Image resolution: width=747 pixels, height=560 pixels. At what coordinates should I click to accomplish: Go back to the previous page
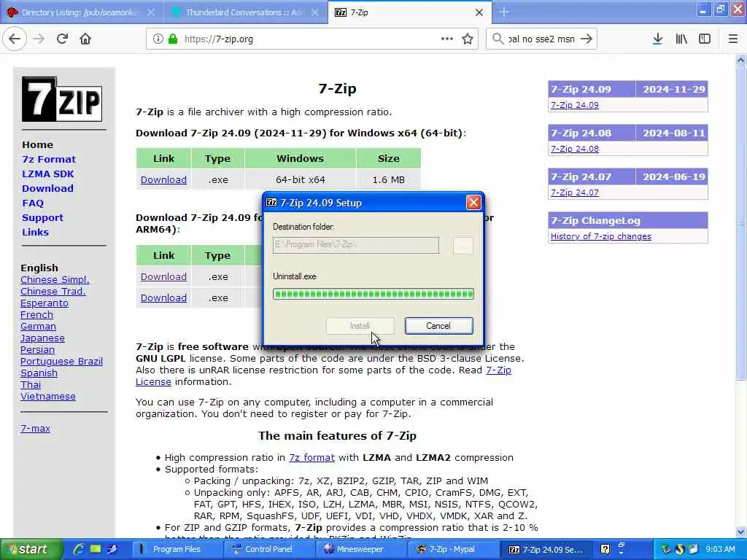15,39
